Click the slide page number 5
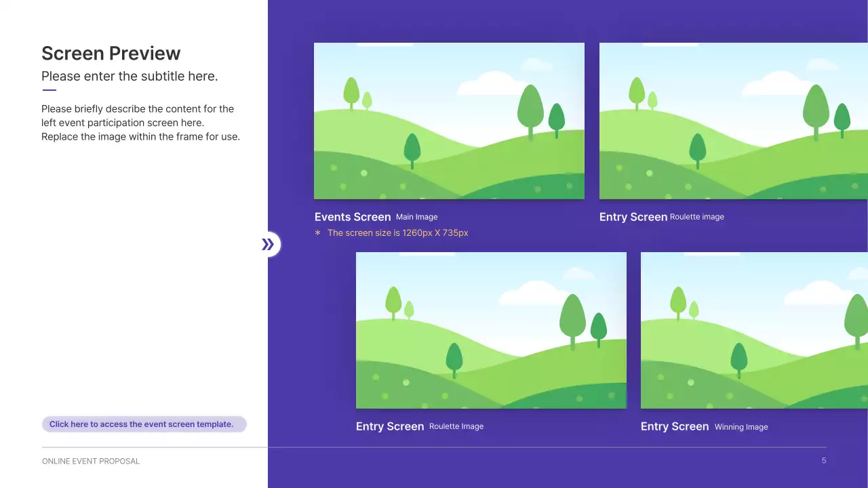868x488 pixels. click(824, 461)
